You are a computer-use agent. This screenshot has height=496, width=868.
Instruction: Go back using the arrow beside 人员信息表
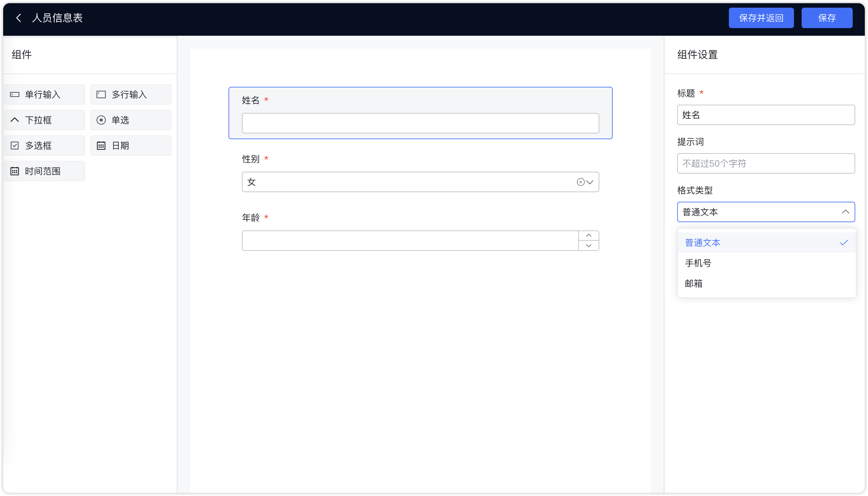19,18
